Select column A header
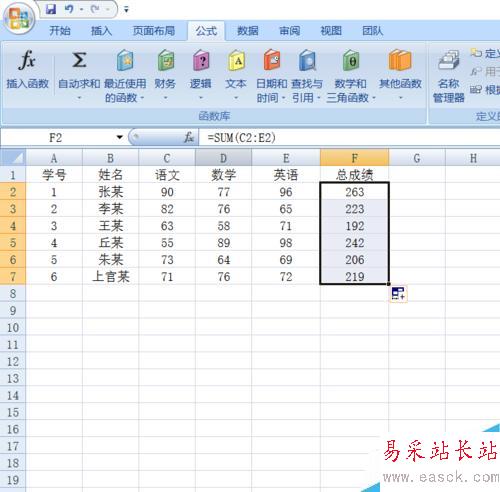The image size is (500, 492). pyautogui.click(x=54, y=158)
